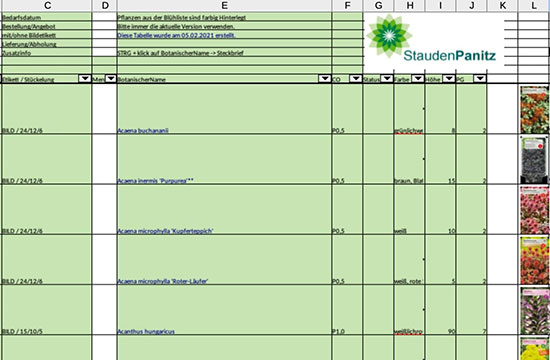The height and width of the screenshot is (360, 550).
Task: Select column H header
Action: (x=409, y=5)
